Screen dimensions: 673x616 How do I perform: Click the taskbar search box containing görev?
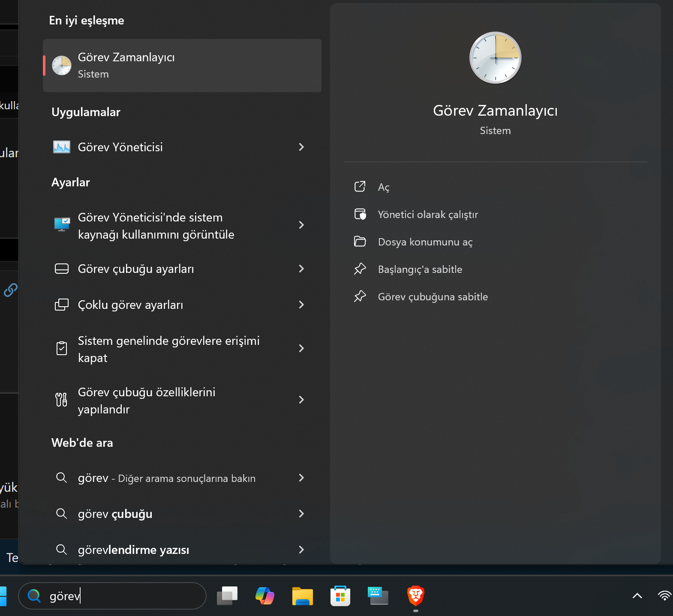[112, 596]
